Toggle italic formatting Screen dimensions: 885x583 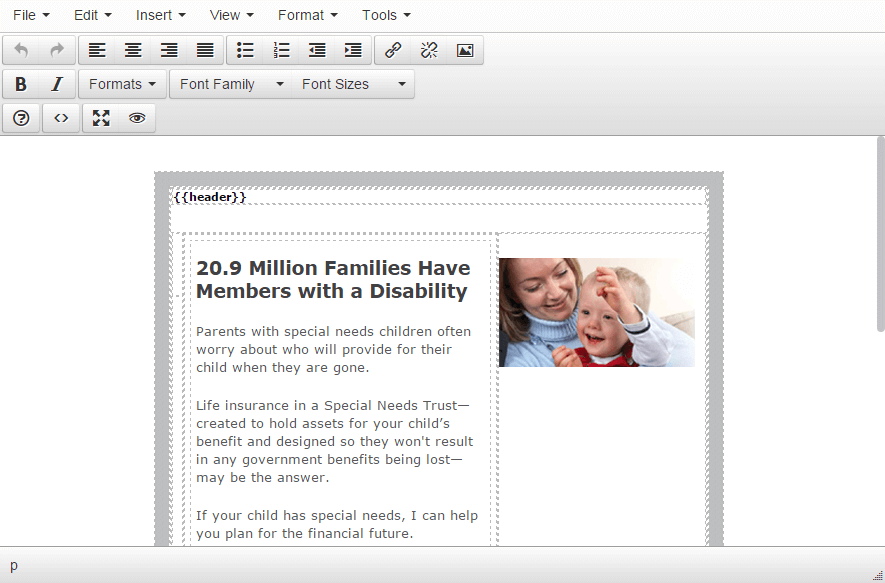tap(57, 84)
